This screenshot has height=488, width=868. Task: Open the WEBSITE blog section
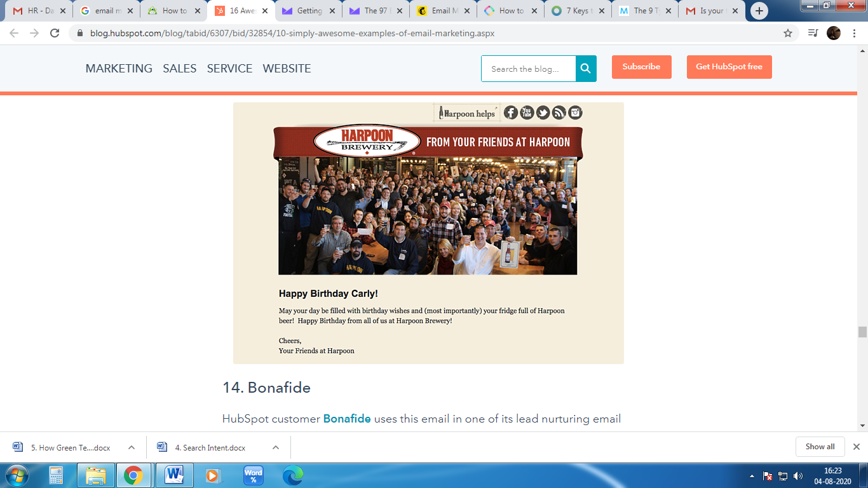coord(287,69)
